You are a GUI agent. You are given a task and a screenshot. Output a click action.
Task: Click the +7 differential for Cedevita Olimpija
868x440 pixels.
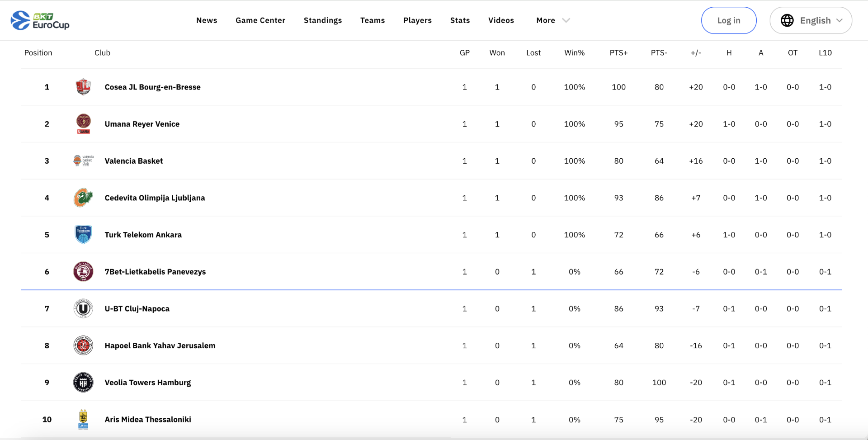(696, 198)
